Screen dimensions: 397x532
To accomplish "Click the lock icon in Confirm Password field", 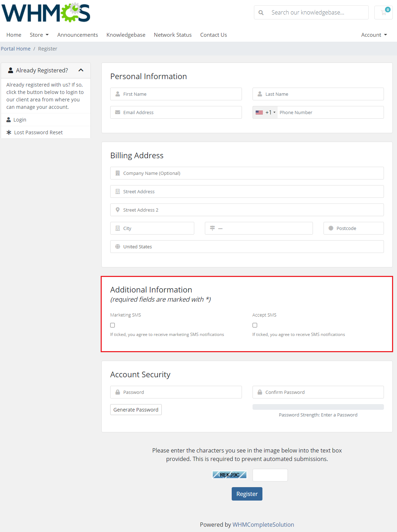I will (x=260, y=392).
